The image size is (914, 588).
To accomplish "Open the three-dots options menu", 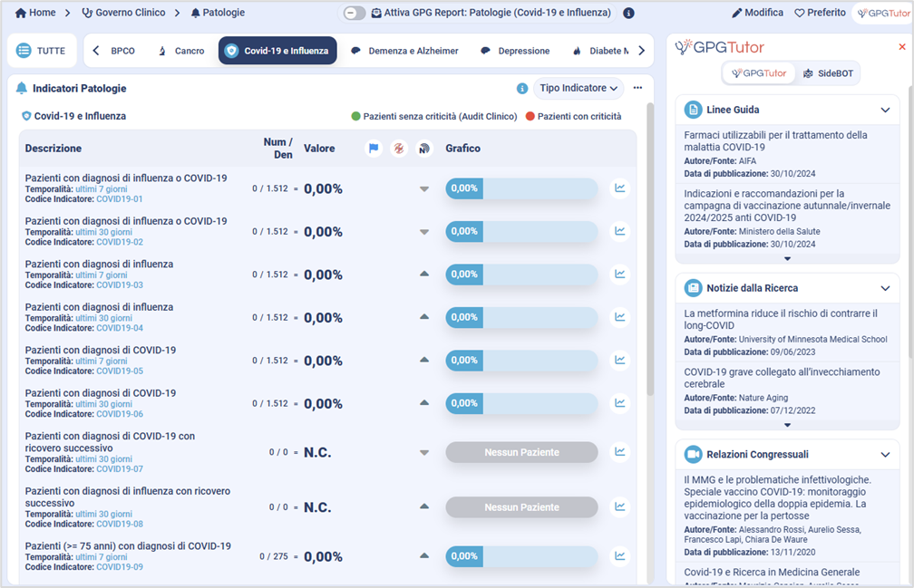I will [x=637, y=88].
